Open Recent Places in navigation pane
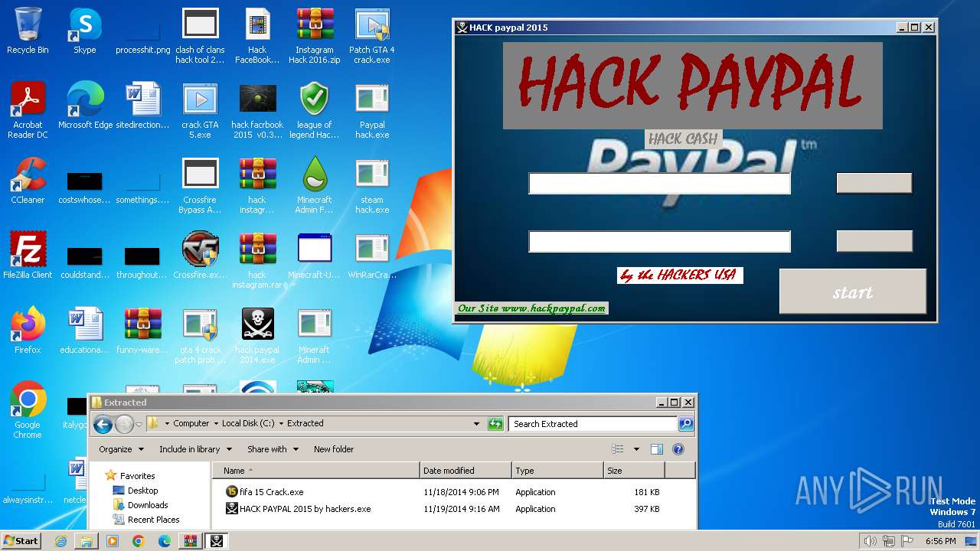 point(153,520)
